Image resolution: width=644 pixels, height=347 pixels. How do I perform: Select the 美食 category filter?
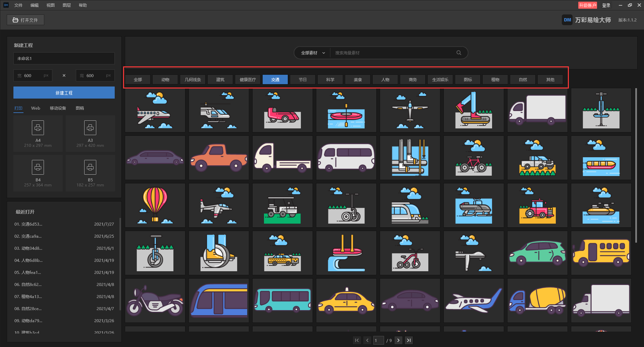[358, 79]
